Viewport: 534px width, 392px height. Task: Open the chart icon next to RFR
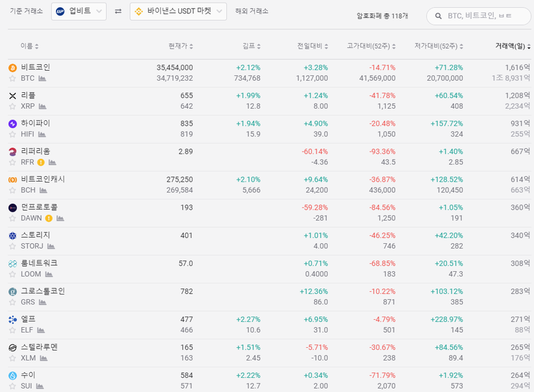52,162
